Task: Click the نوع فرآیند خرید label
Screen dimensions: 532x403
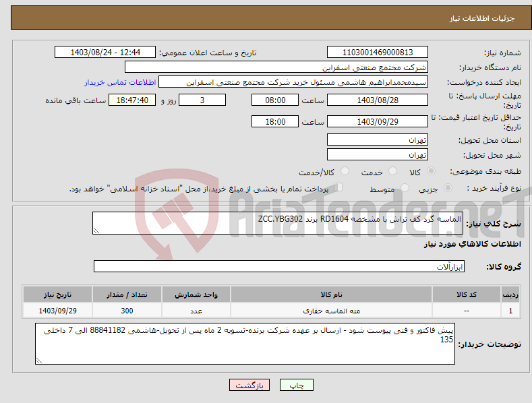Action: click(x=494, y=188)
